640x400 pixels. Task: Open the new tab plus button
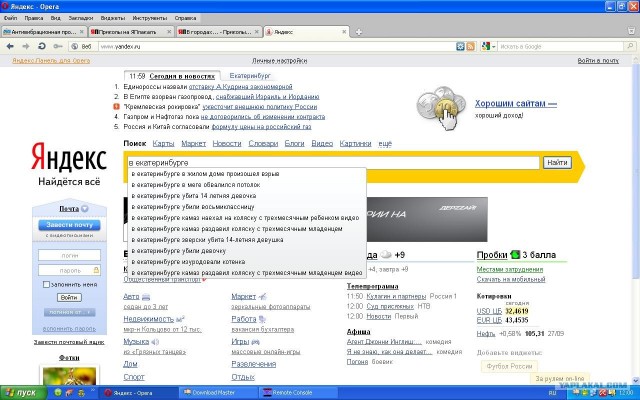358,32
